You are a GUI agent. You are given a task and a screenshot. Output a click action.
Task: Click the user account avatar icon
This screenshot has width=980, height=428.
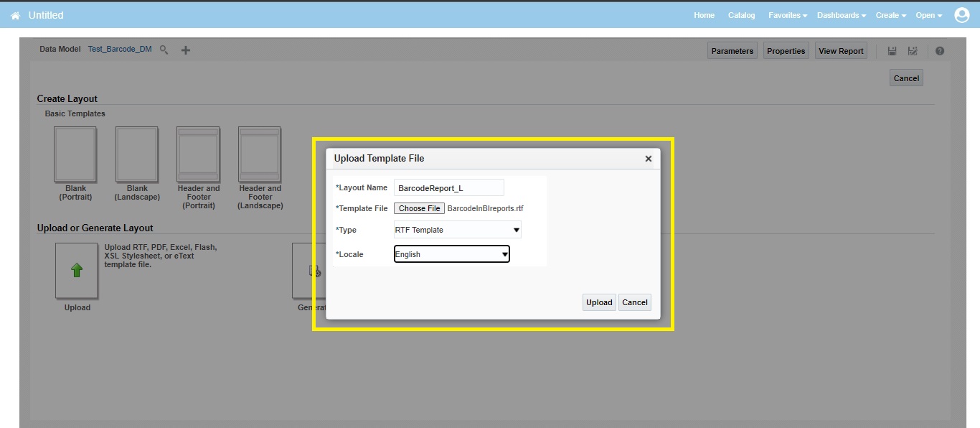pos(962,14)
